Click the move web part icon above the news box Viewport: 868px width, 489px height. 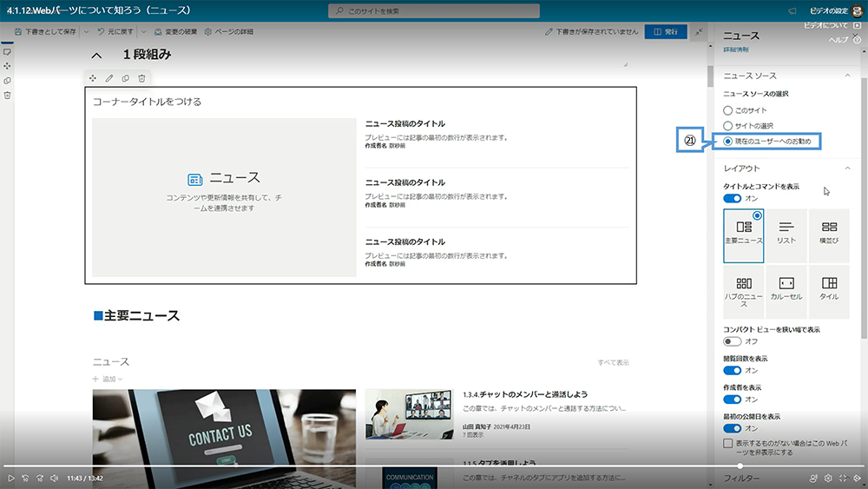(93, 78)
